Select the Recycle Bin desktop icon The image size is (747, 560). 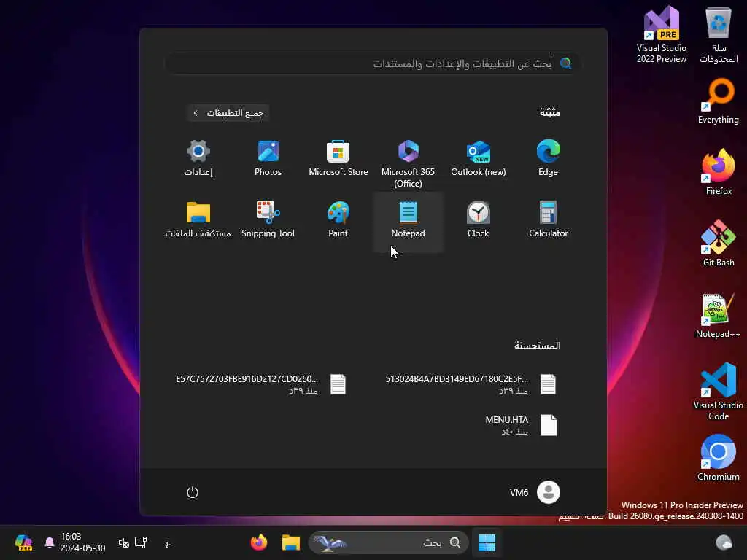click(719, 34)
